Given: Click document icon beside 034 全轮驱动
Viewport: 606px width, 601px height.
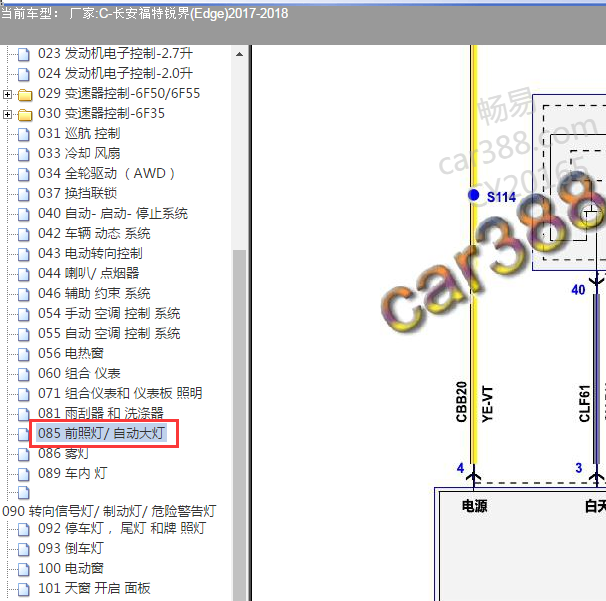Looking at the screenshot, I should coord(24,174).
